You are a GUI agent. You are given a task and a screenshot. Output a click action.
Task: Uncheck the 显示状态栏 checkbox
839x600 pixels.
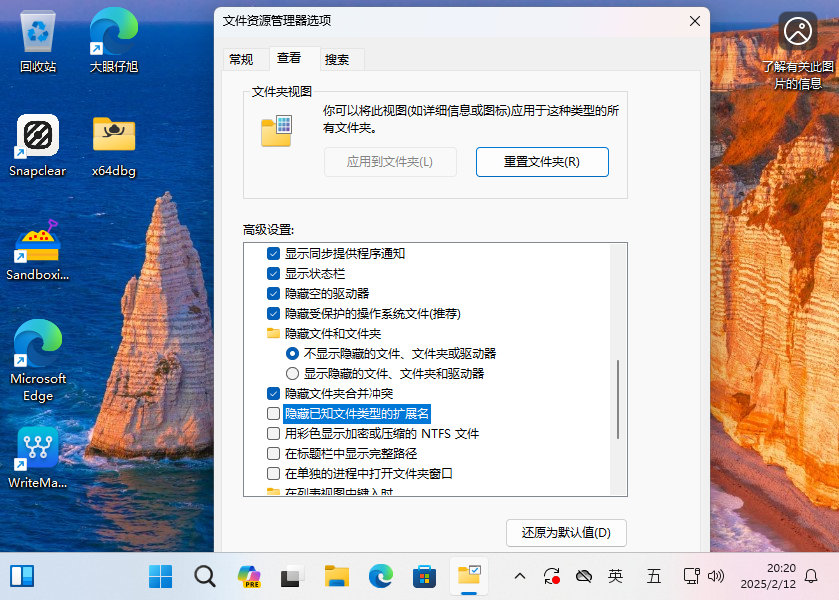point(274,274)
